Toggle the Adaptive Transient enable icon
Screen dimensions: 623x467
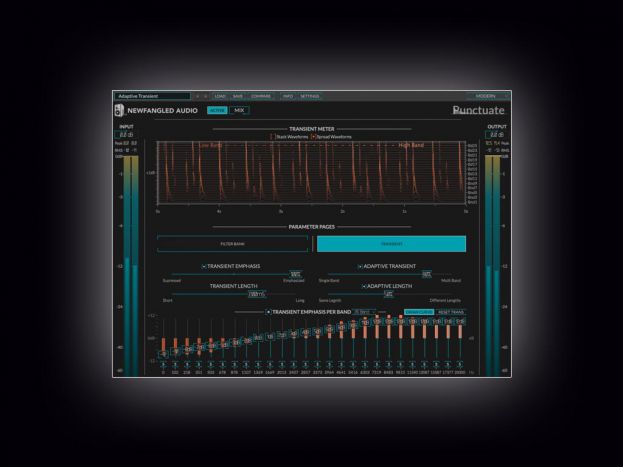point(360,266)
